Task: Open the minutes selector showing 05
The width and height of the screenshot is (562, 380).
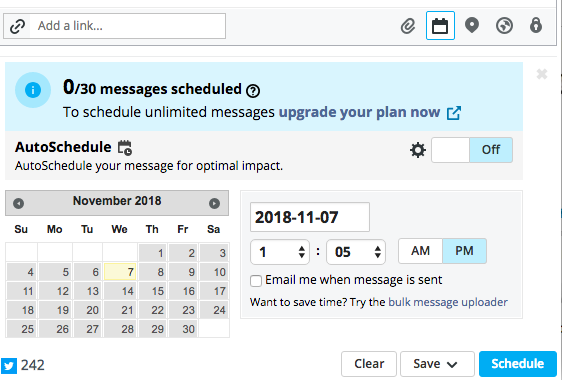Action: pos(356,252)
